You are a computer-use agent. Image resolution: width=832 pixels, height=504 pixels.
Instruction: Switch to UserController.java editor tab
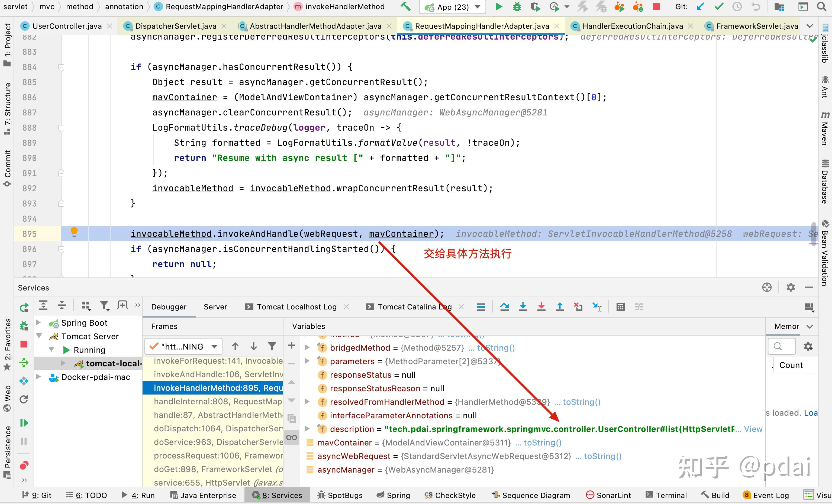point(66,26)
